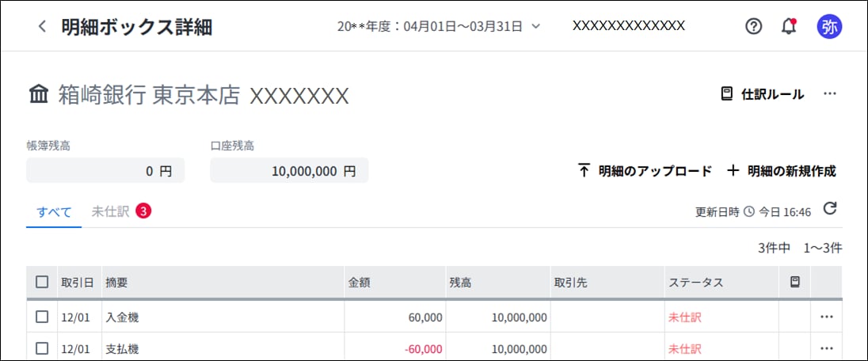868x361 pixels.
Task: Toggle the select-all checkbox in table header
Action: (x=42, y=282)
